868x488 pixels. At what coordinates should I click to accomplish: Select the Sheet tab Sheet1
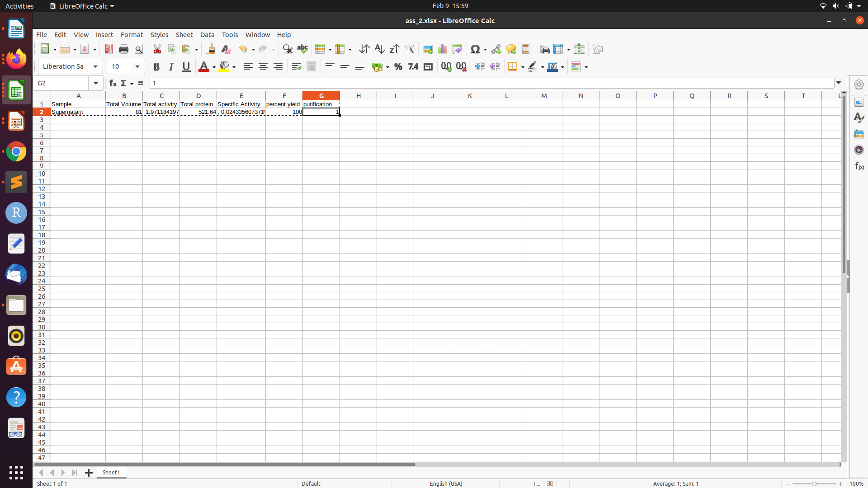click(111, 472)
